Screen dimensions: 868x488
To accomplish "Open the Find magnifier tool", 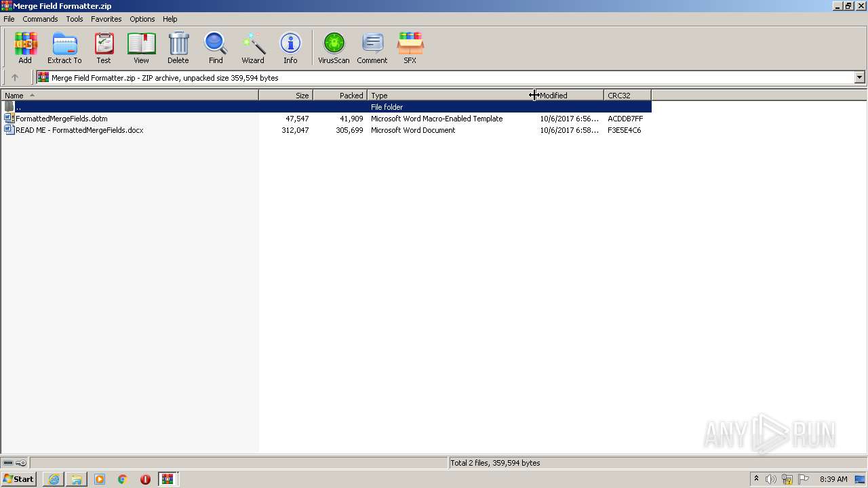I will pyautogui.click(x=216, y=48).
